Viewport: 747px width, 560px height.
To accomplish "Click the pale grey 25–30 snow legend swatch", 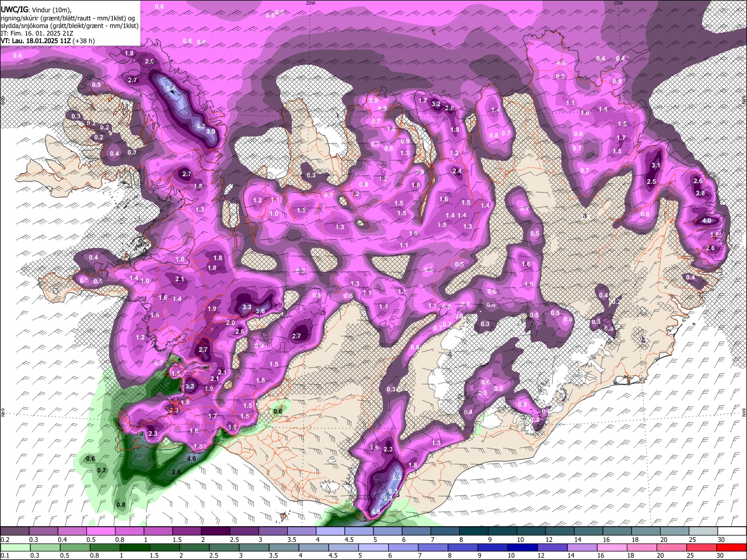I will [x=702, y=531].
